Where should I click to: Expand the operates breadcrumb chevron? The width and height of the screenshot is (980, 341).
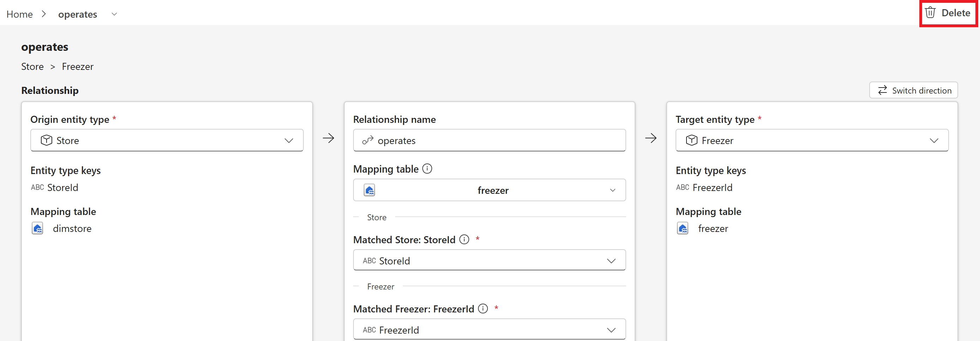(x=114, y=14)
